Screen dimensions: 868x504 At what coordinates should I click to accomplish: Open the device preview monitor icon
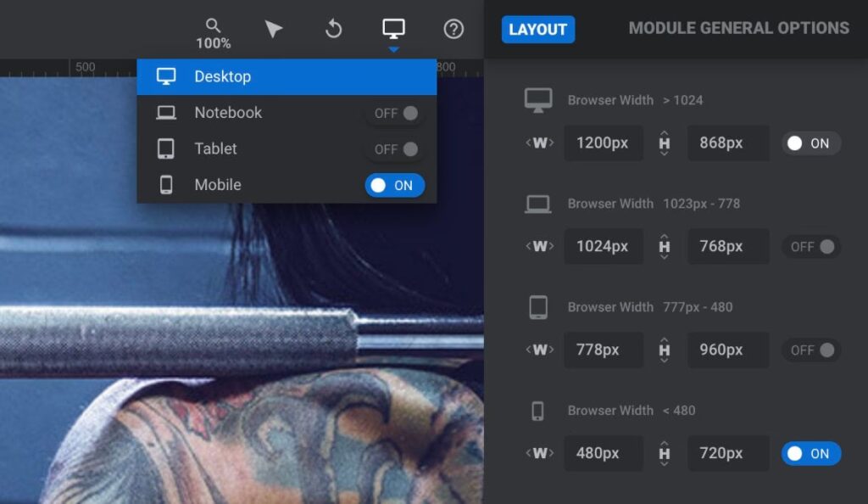(393, 30)
